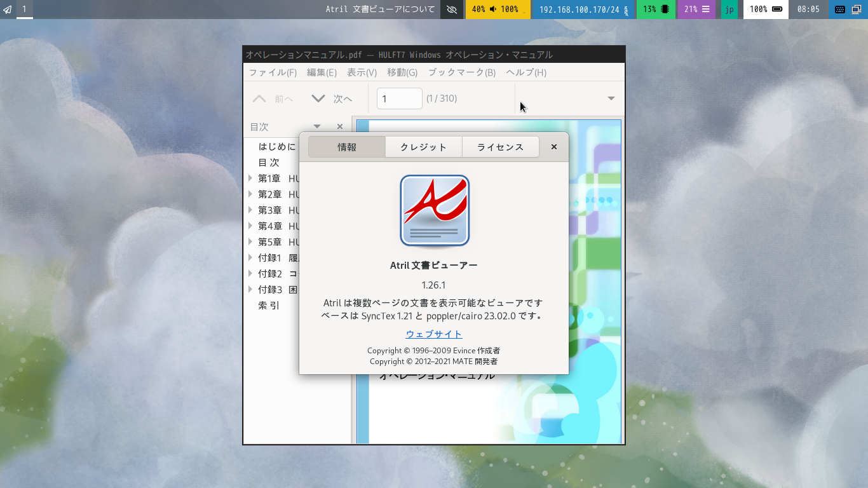Expand the 付録3 tree entry
This screenshot has width=868, height=488.
click(x=250, y=290)
